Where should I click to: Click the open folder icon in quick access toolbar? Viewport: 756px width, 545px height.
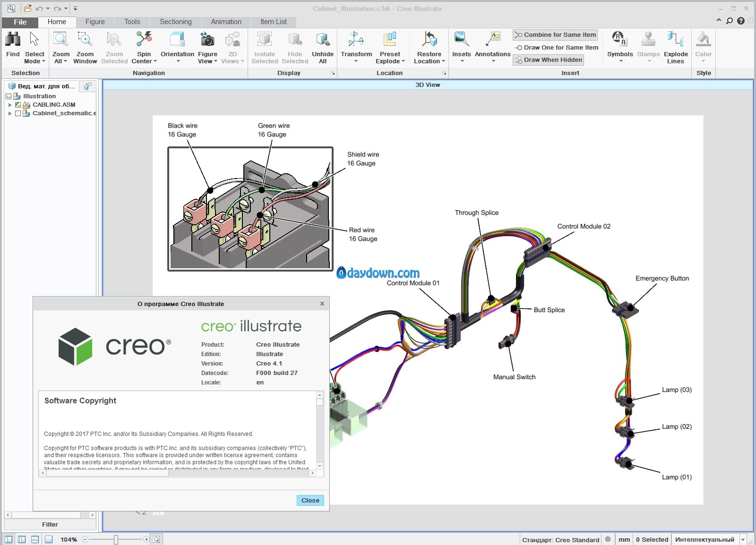(28, 9)
